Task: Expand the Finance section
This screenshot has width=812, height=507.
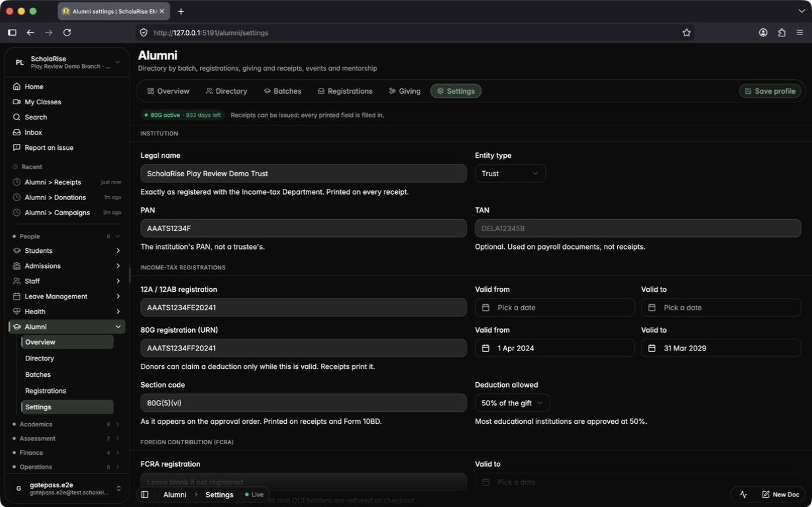Action: point(66,453)
